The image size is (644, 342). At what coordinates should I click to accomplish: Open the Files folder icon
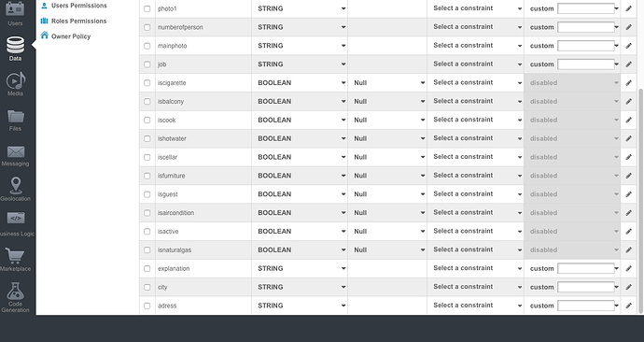[x=16, y=116]
